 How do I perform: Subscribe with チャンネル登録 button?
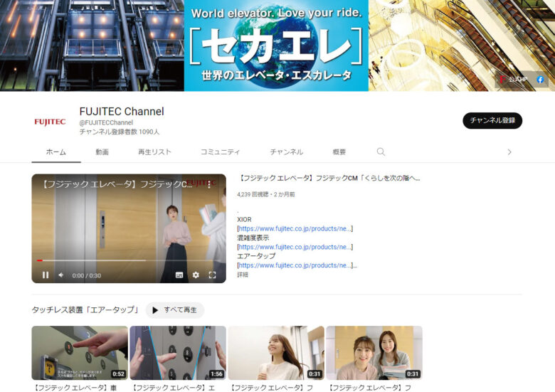tap(492, 121)
